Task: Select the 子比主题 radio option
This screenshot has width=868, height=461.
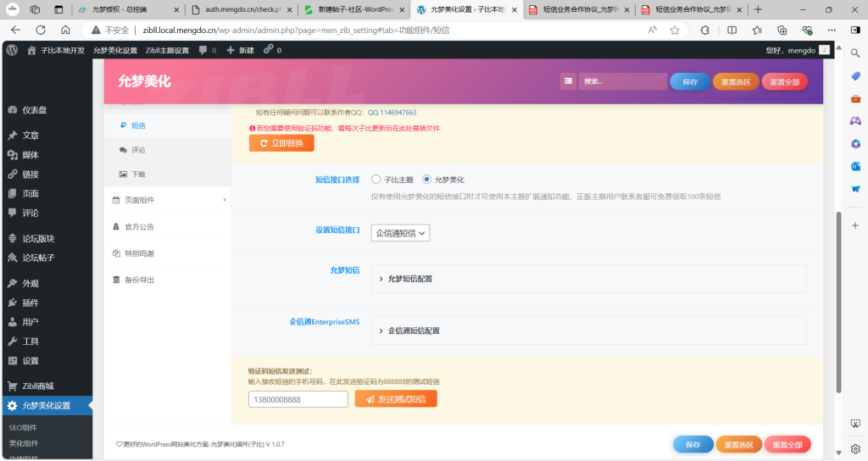Action: tap(376, 180)
